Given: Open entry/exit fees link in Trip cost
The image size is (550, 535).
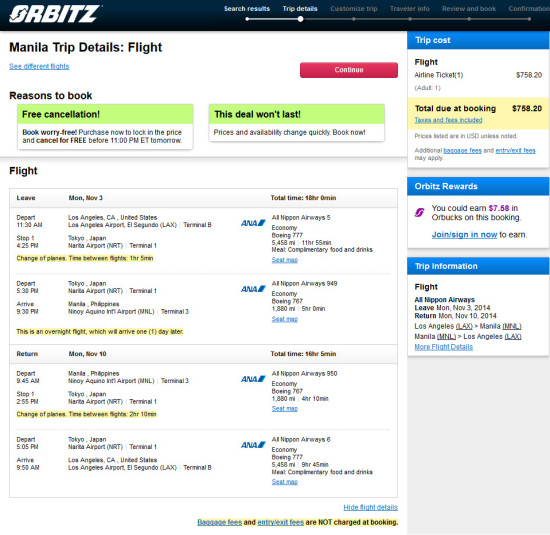Looking at the screenshot, I should pyautogui.click(x=515, y=151).
